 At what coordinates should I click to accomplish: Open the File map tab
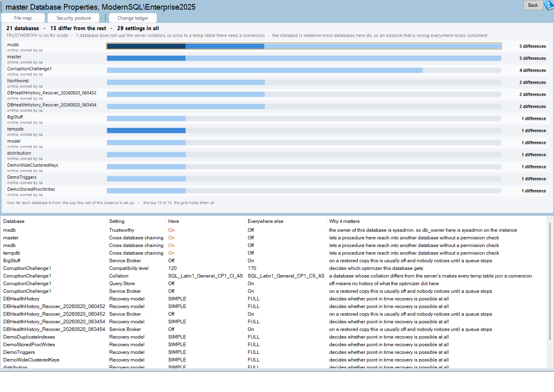(23, 18)
